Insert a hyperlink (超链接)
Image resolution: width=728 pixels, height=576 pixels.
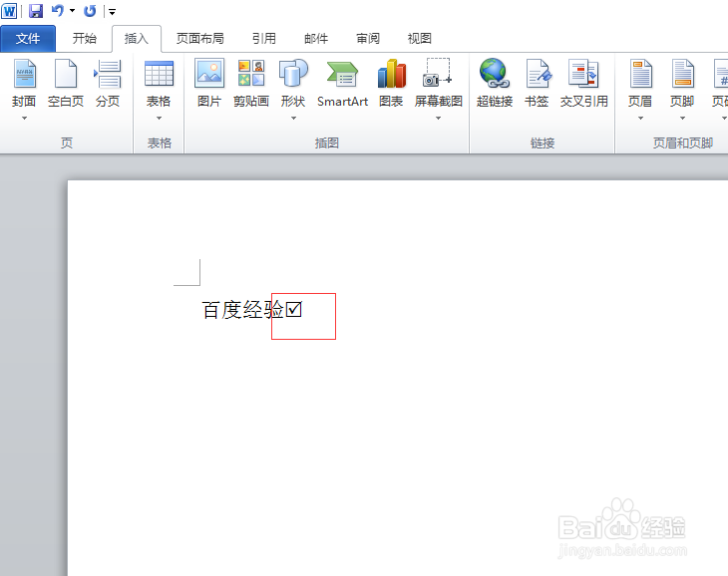pos(495,84)
